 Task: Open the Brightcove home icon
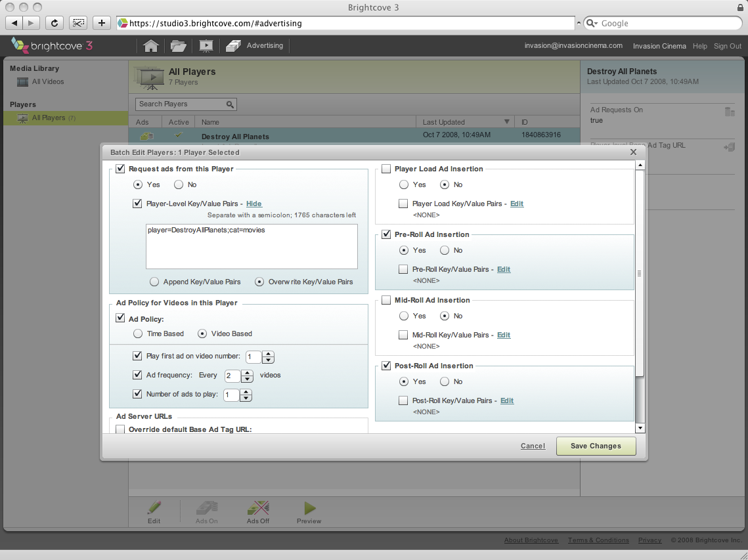point(151,46)
